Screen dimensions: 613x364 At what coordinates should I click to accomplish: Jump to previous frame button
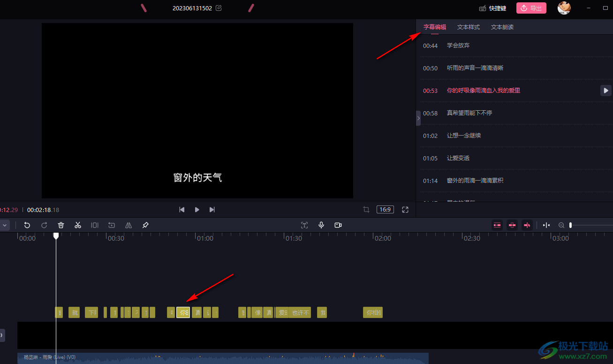(182, 210)
